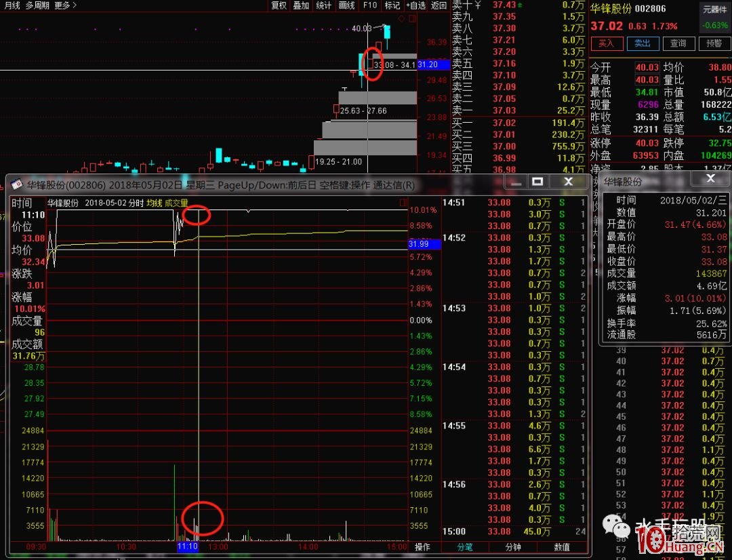Click the 卖一 price 37.03
Viewport: 732px width, 560px height.
click(504, 111)
